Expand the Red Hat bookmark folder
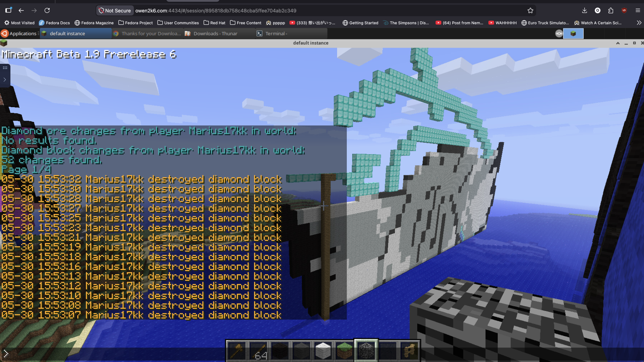644x362 pixels. (x=214, y=23)
